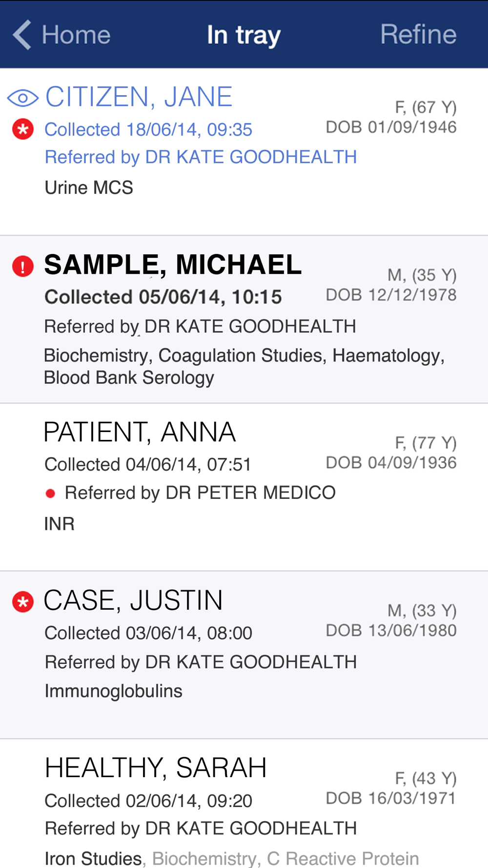Tap Urine MCS test label
Screen dimensions: 488x868
coord(89,188)
